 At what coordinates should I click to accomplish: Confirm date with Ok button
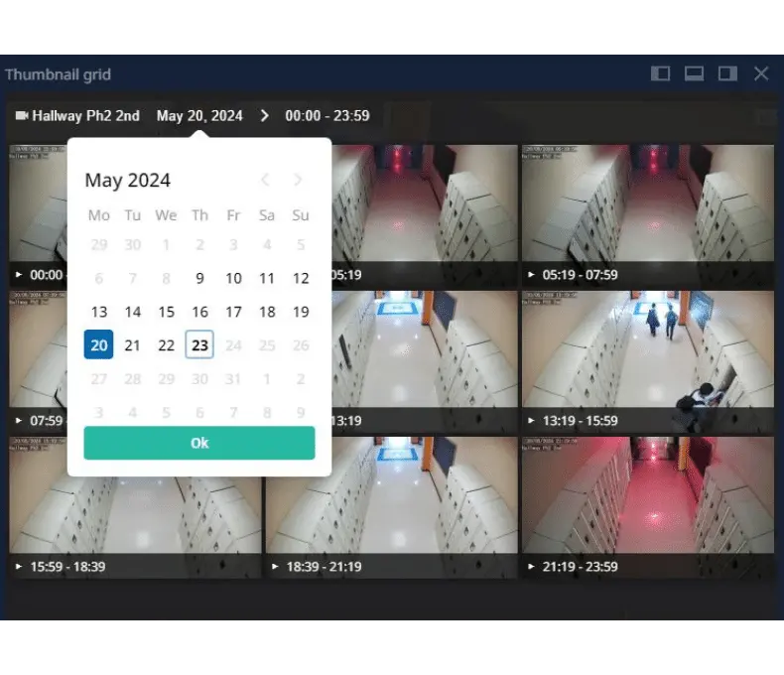199,443
